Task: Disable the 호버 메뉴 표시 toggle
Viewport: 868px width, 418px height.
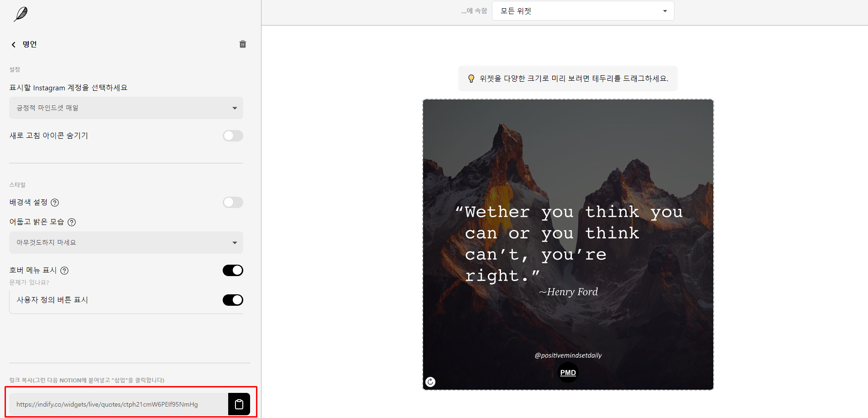Action: (x=233, y=270)
